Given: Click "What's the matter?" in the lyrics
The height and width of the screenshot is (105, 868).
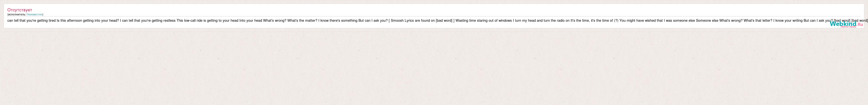Looking at the screenshot, I should pyautogui.click(x=302, y=20).
